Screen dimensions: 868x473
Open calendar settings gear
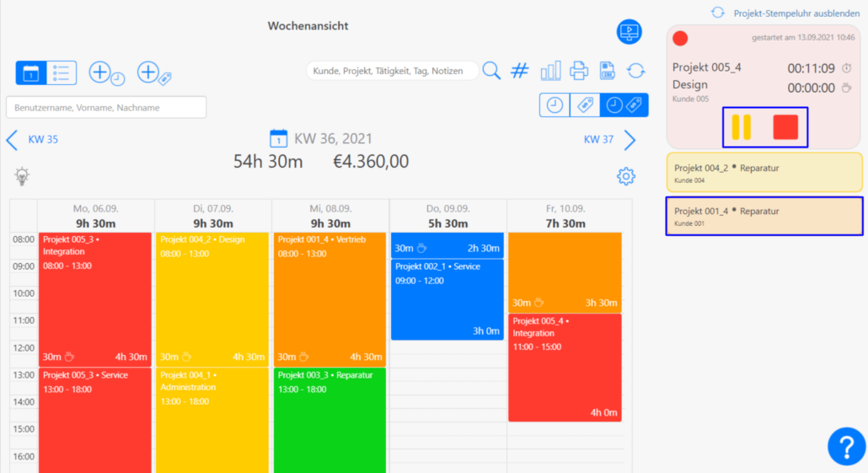pyautogui.click(x=625, y=175)
